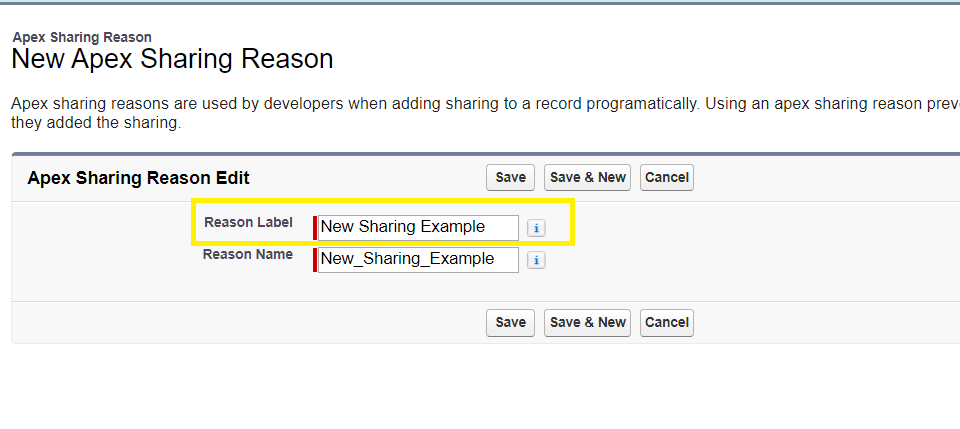
Task: Click the word "Example" in Reason Label input
Action: [452, 227]
